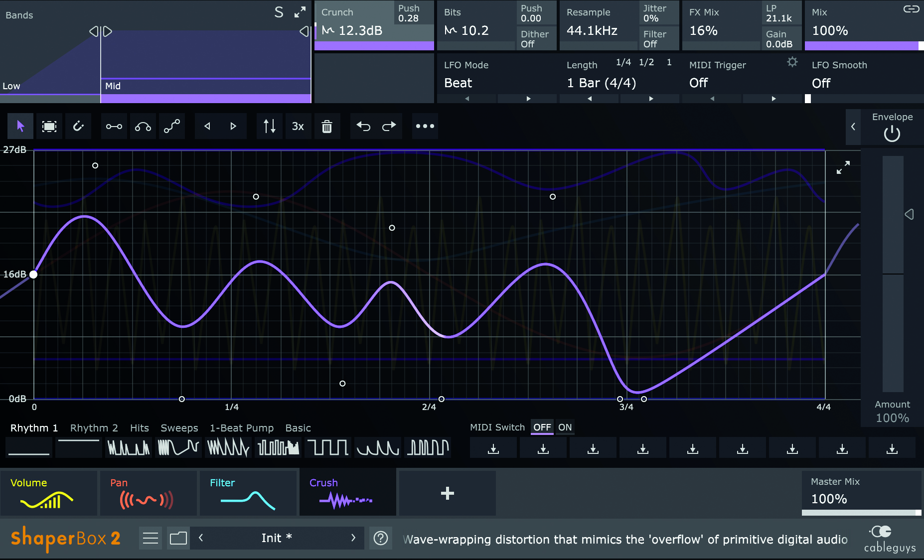This screenshot has width=924, height=560.
Task: Click the 3x multiply button
Action: click(298, 126)
